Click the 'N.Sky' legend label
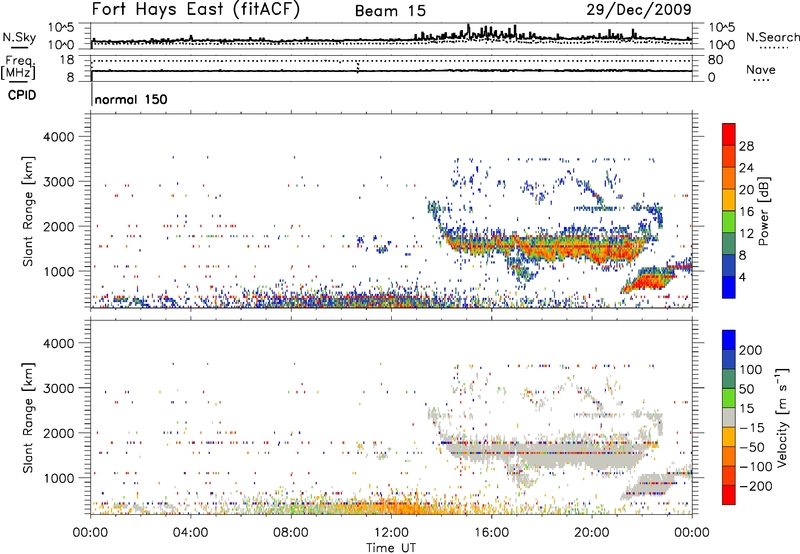Viewport: 800px width, 554px height. pyautogui.click(x=19, y=37)
